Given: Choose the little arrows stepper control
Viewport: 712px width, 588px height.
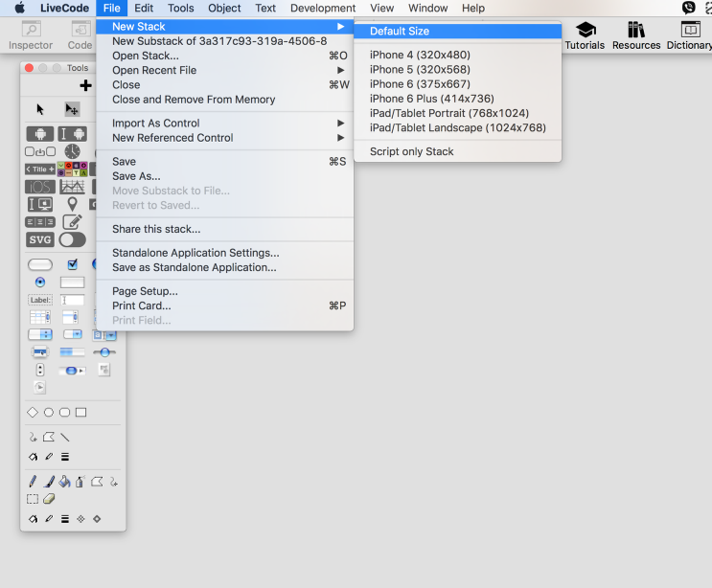Looking at the screenshot, I should tap(40, 370).
